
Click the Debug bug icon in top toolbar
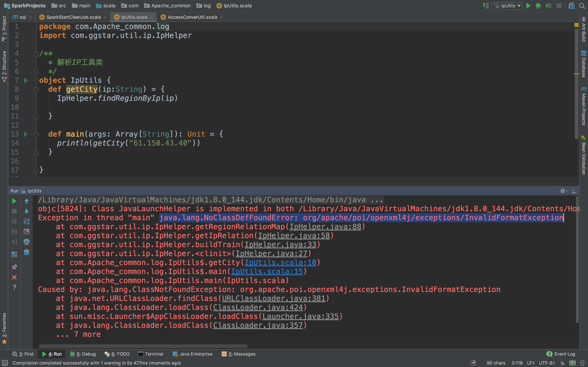(x=538, y=6)
